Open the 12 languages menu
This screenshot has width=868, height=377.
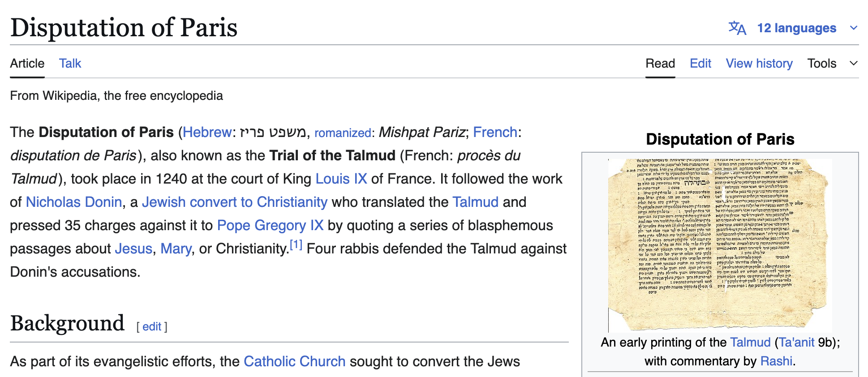796,28
